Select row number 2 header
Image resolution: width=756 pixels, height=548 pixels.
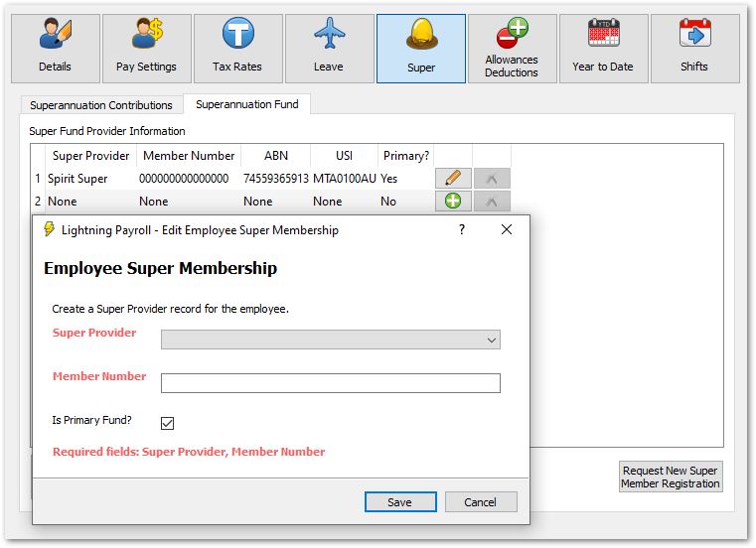(38, 201)
